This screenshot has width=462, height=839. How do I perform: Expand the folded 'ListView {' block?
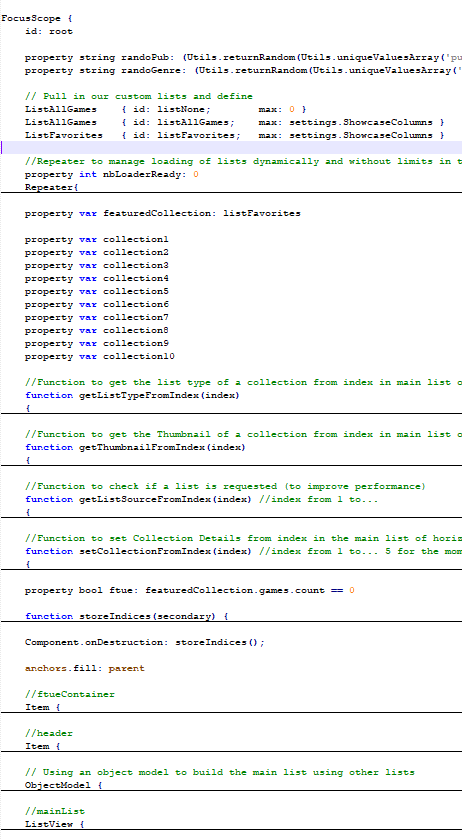(x=55, y=824)
